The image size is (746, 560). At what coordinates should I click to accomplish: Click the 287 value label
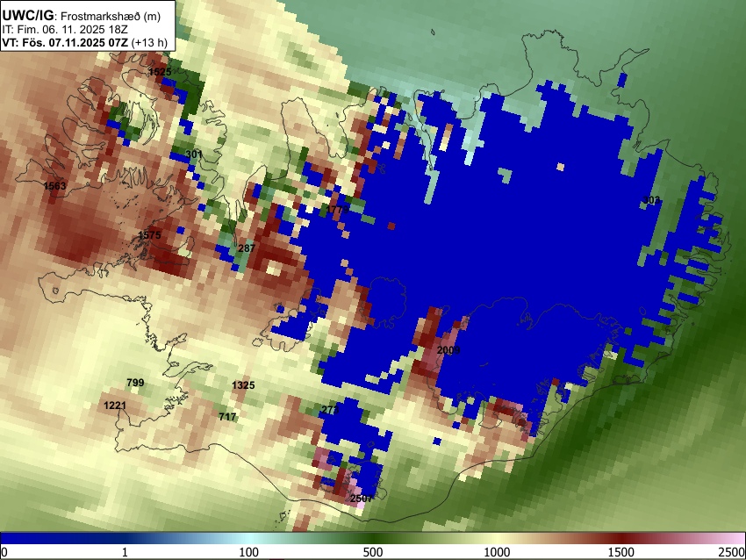[247, 248]
